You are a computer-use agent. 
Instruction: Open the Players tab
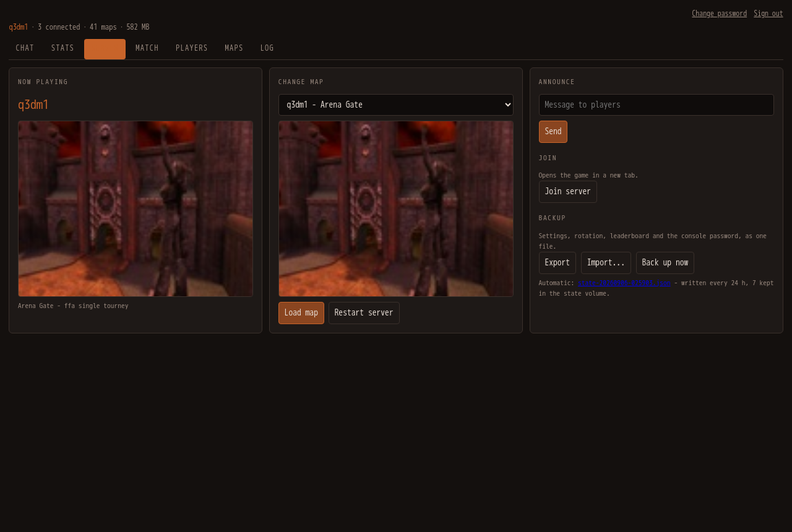[x=192, y=48]
